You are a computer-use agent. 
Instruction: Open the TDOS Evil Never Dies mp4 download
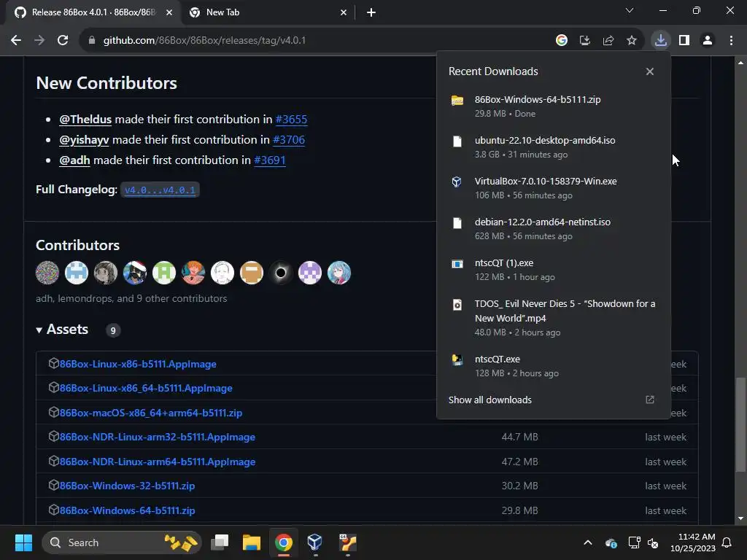click(x=554, y=318)
